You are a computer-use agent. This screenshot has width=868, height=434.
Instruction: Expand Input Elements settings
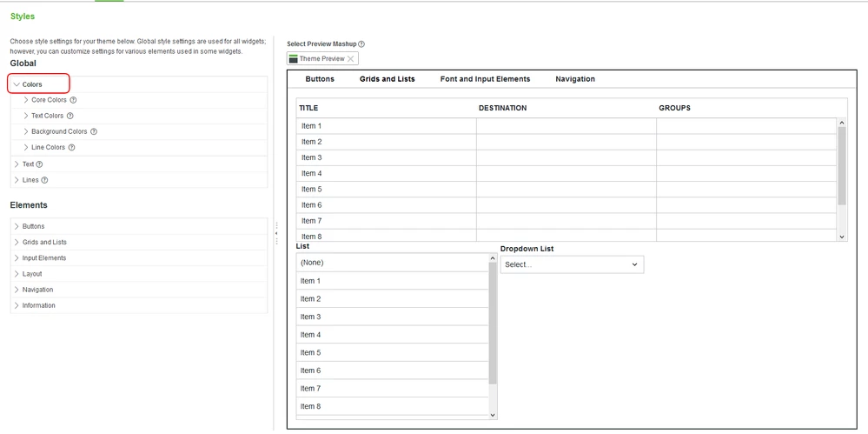click(x=17, y=258)
